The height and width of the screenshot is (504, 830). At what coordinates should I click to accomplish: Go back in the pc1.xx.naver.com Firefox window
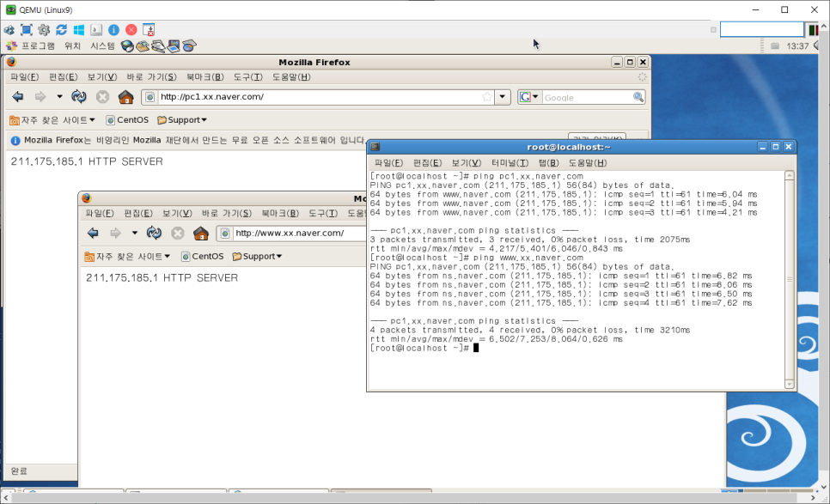tap(18, 97)
